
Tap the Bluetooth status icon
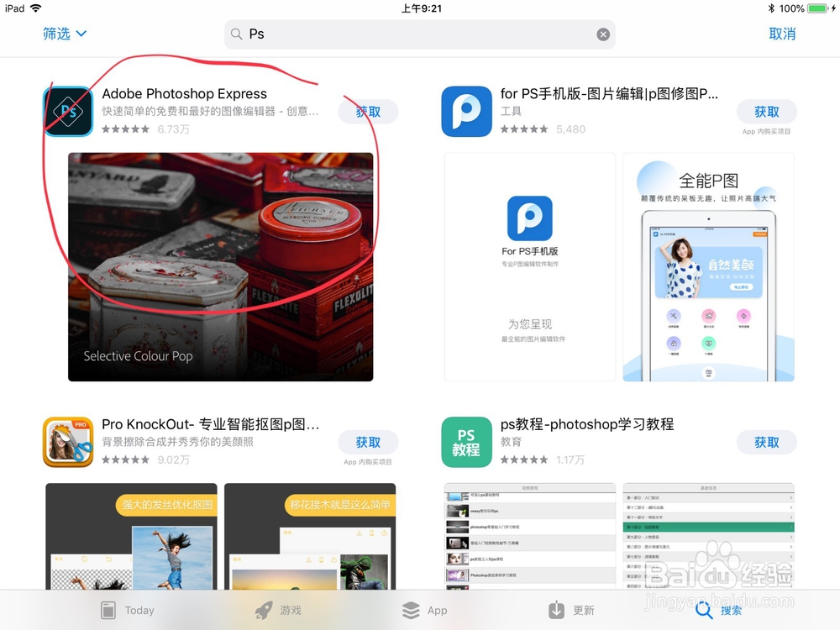point(771,8)
